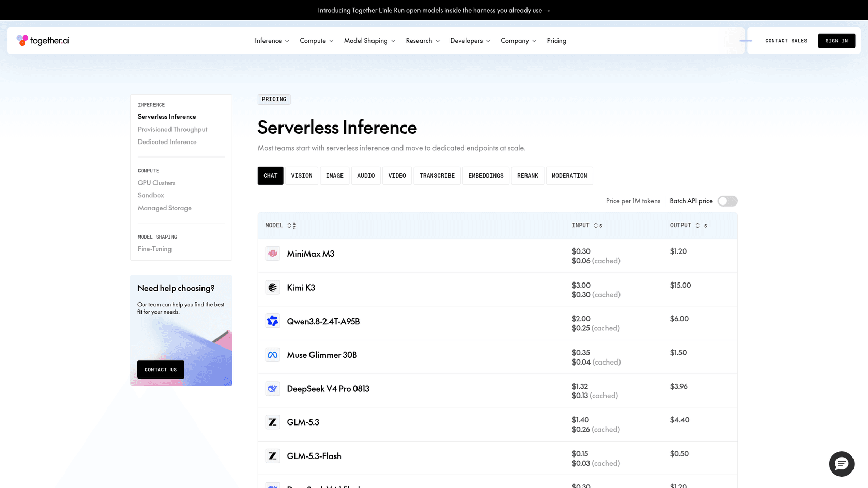Open GPU Clusters in sidebar
868x488 pixels.
[157, 183]
